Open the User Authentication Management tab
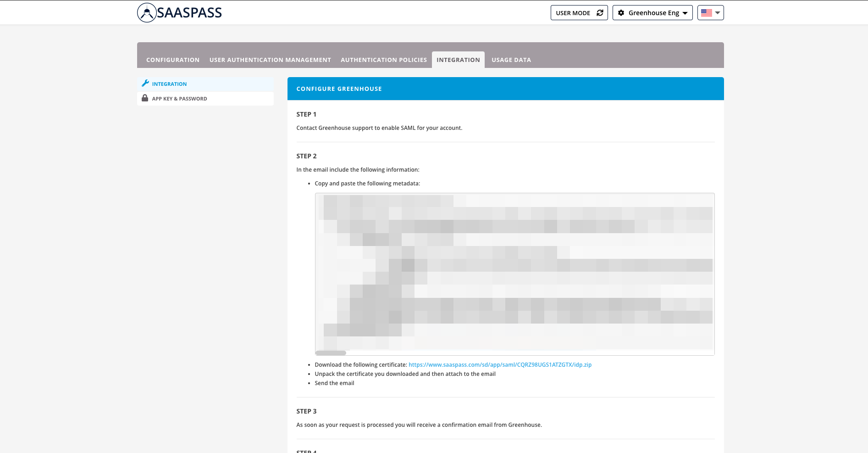Viewport: 868px width, 453px height. pos(270,60)
